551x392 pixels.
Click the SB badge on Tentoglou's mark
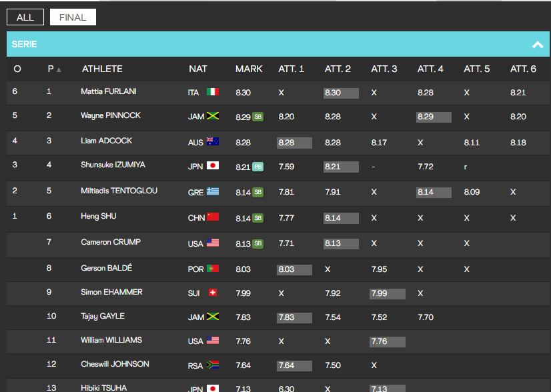pyautogui.click(x=257, y=192)
